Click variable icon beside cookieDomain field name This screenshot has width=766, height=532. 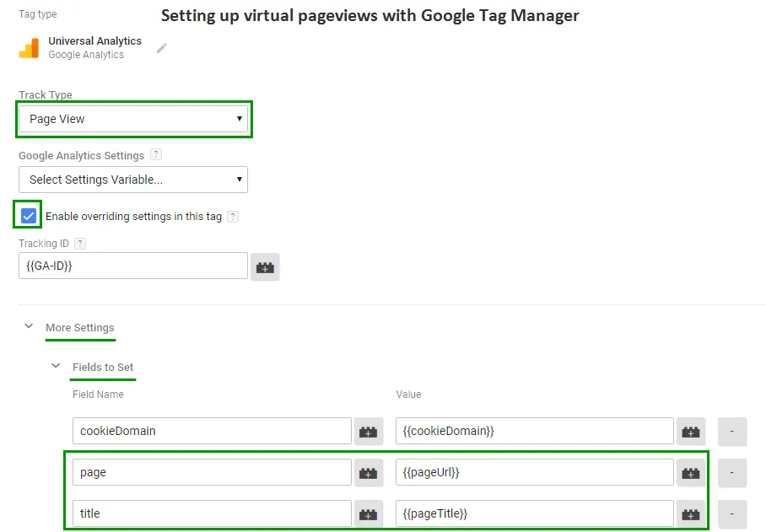[368, 431]
